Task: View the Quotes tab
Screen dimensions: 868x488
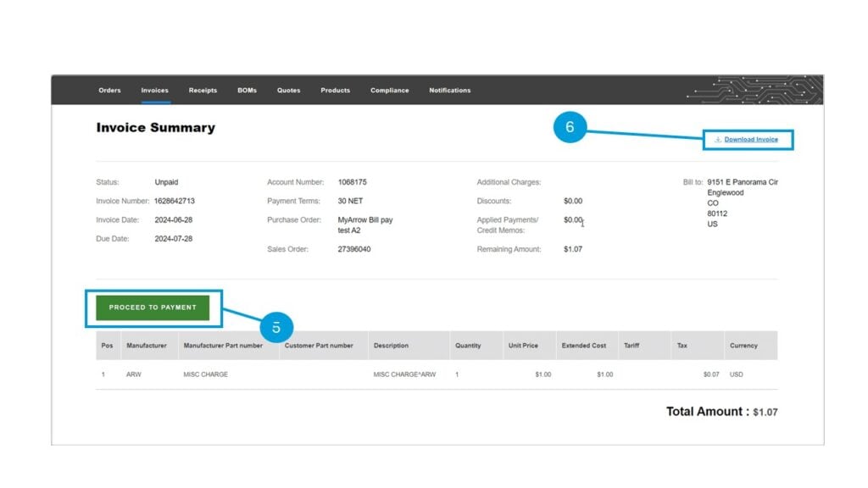Action: 288,90
